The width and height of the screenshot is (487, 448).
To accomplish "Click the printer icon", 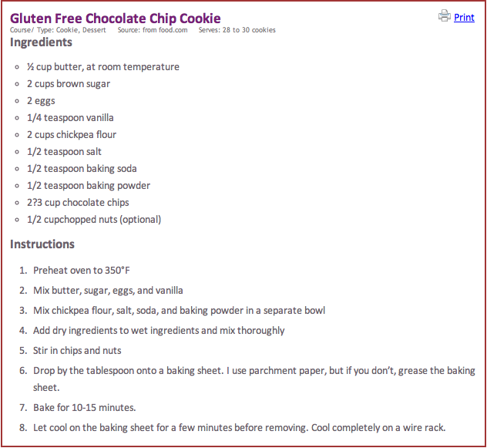I will (444, 15).
